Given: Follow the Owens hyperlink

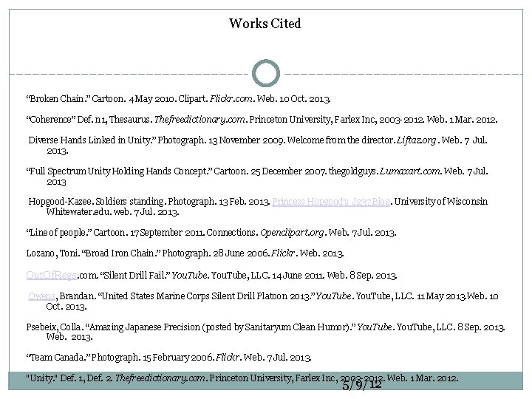Looking at the screenshot, I should (x=41, y=296).
